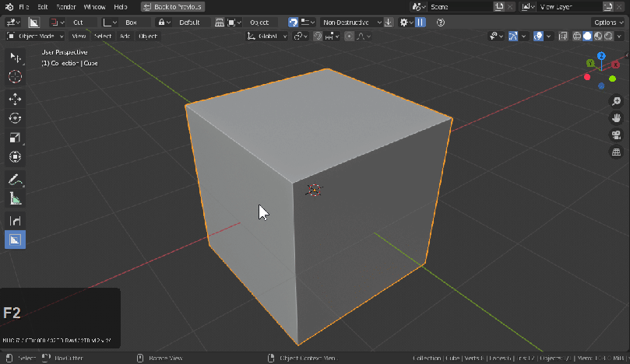Click the red X axis on navigation gizmo

615,64
